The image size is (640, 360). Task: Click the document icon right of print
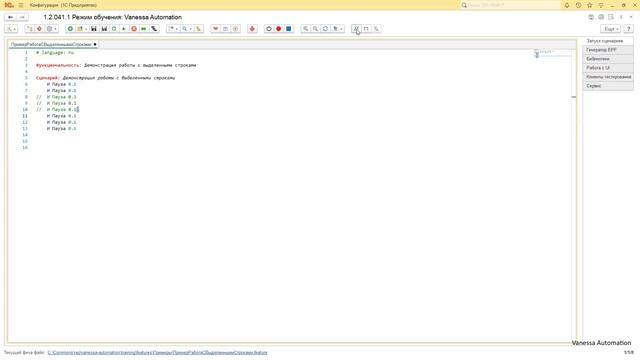611,17
